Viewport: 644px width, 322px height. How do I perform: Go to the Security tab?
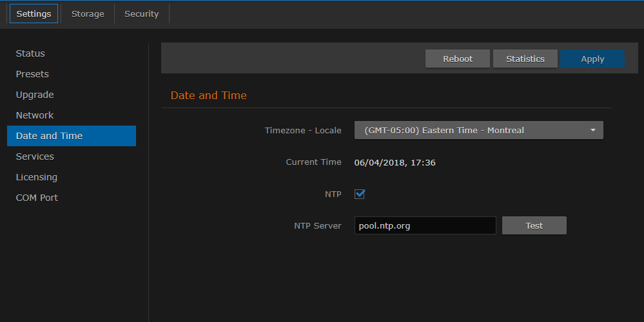pyautogui.click(x=141, y=14)
